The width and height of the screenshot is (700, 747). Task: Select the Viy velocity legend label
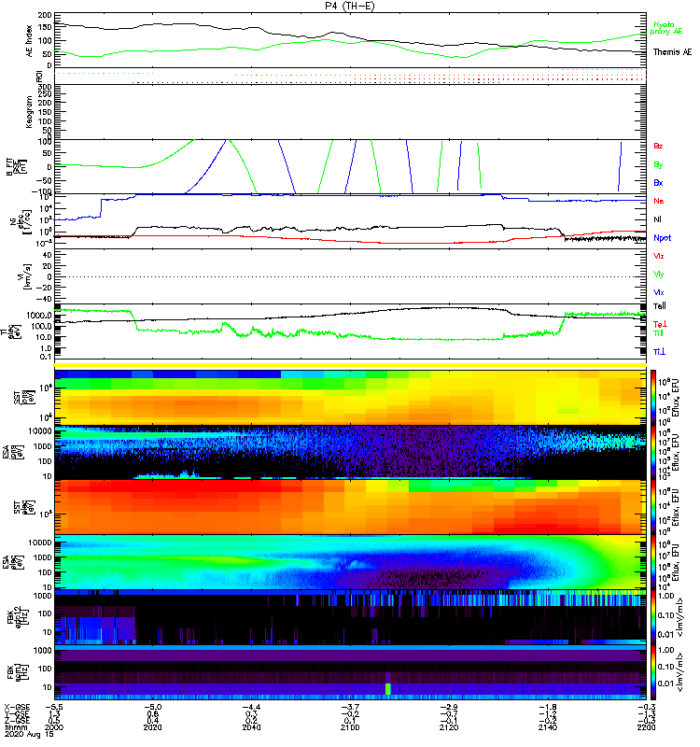[658, 273]
